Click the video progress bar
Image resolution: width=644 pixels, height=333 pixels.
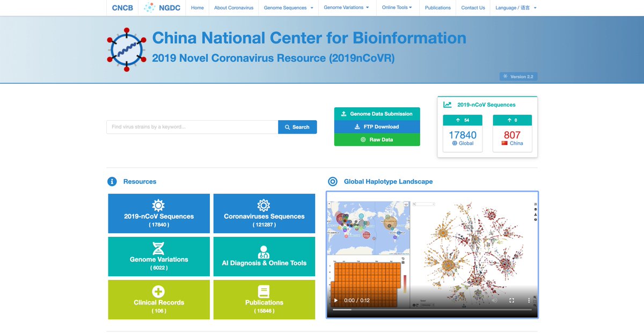432,309
